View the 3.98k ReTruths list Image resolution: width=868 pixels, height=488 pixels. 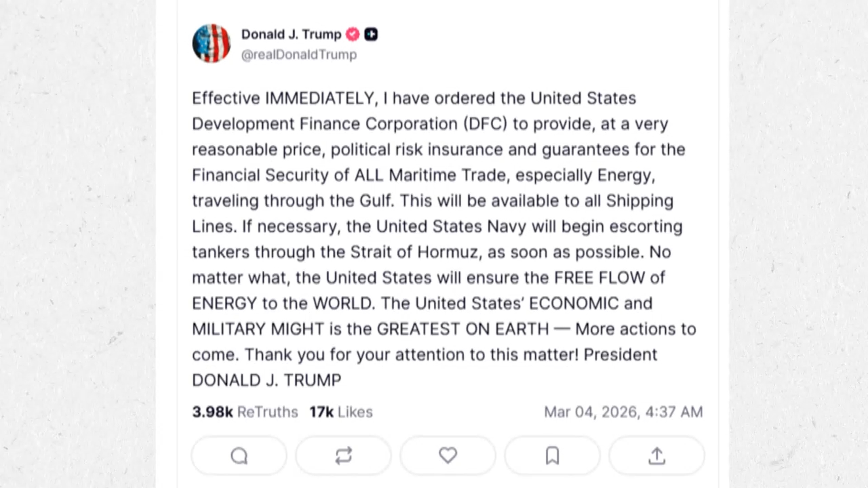tap(245, 412)
